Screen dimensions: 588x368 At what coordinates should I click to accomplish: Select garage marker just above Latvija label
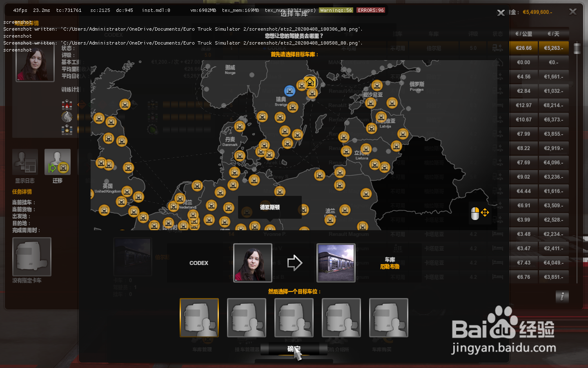coord(381,117)
